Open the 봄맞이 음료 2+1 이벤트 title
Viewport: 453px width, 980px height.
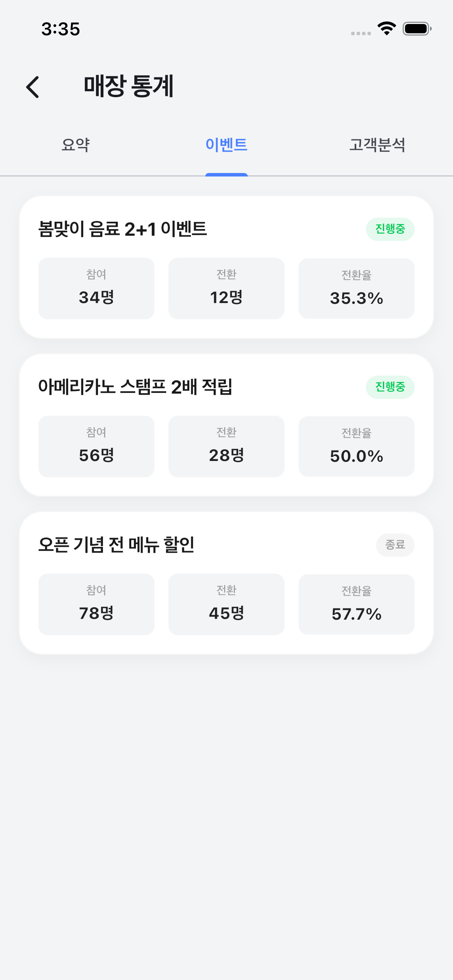pos(123,229)
